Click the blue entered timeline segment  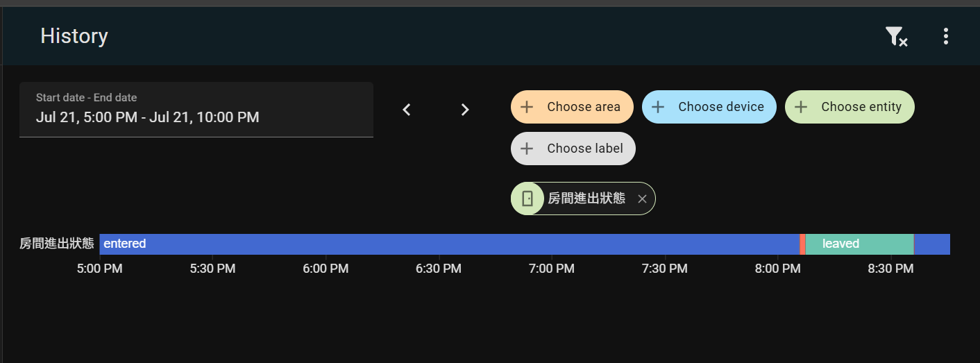click(449, 244)
